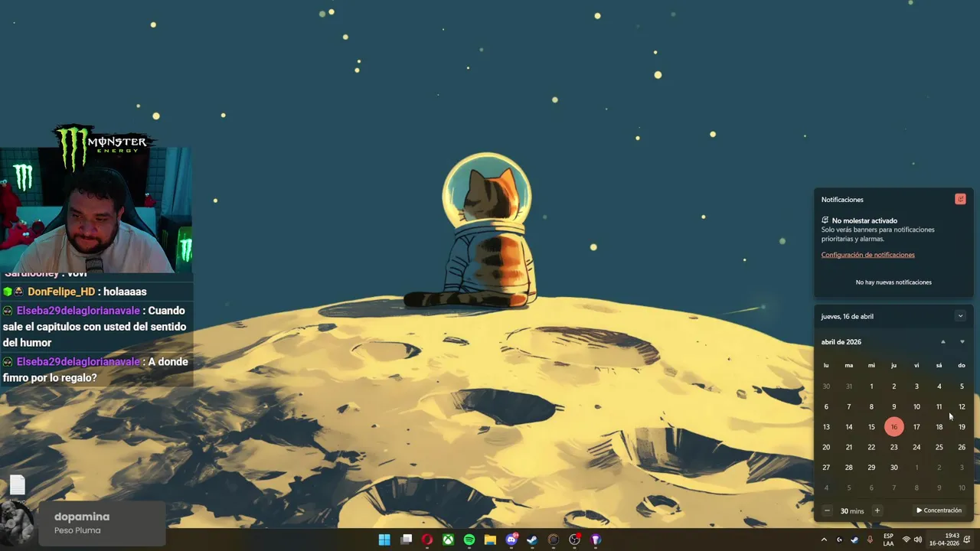This screenshot has height=551, width=980.
Task: Click dark circular app icon between Steam and OBS
Action: [554, 540]
